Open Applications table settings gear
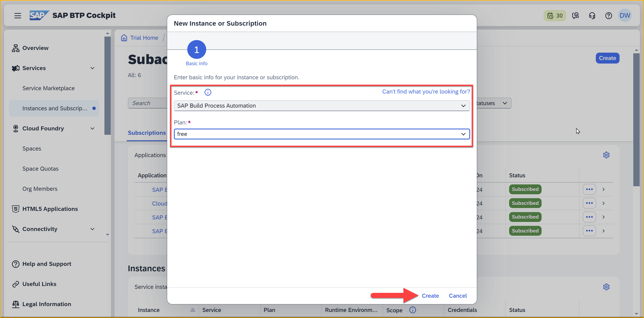 coord(606,155)
